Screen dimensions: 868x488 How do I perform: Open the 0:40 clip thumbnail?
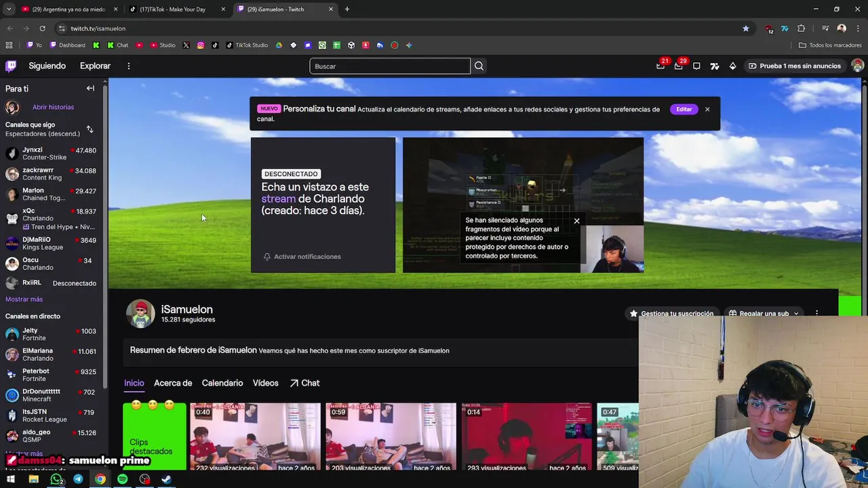(x=256, y=437)
